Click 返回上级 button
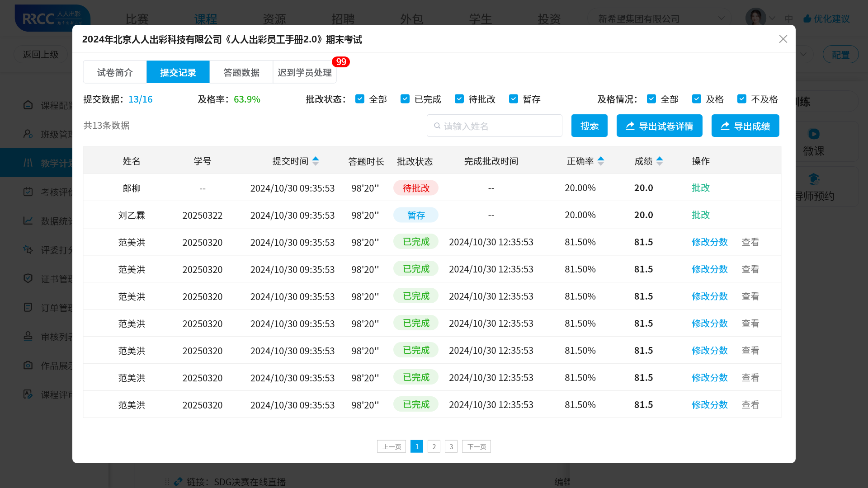 pos(41,54)
